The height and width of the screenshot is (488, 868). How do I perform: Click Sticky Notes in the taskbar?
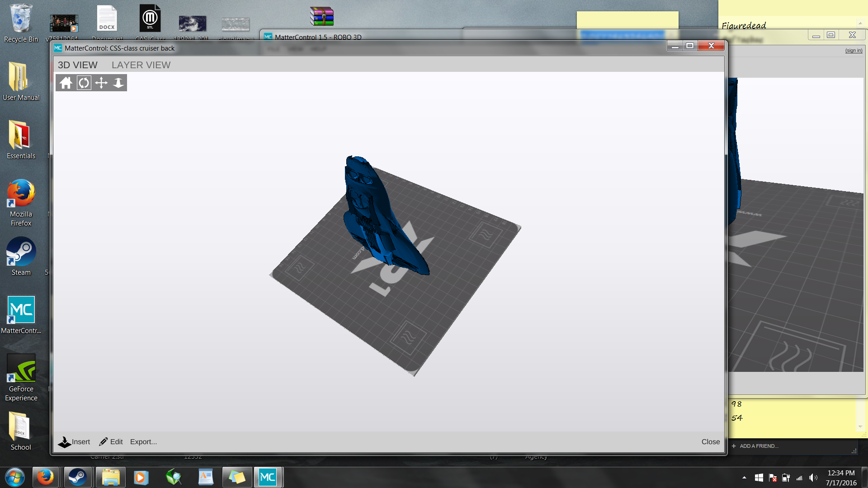coord(237,477)
